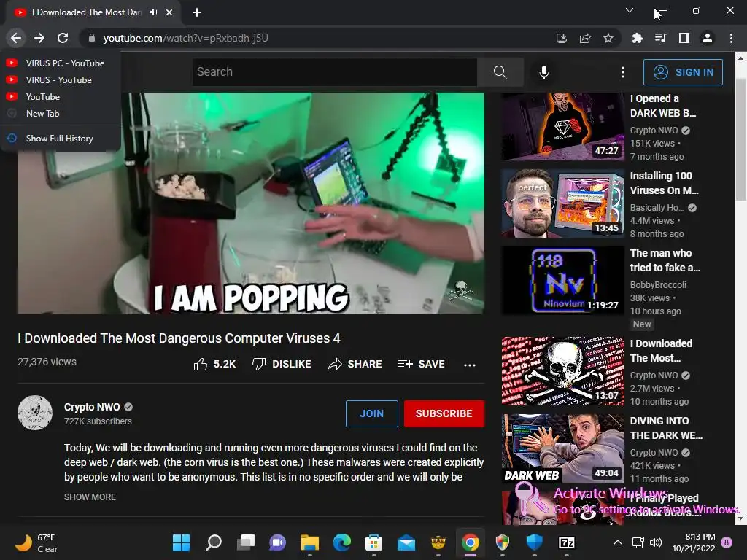Go forward with the browser forward arrow
Screen dimensions: 747x560
[x=39, y=38]
